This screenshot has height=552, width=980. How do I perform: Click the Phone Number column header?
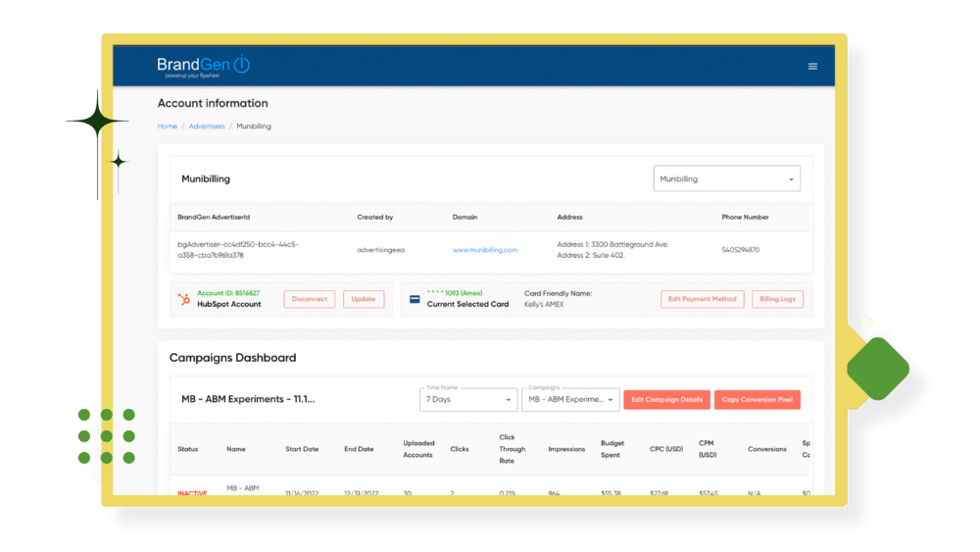pyautogui.click(x=745, y=218)
